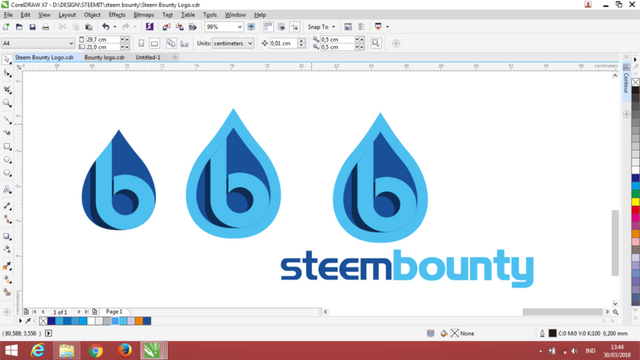
Task: Open the Layout menu
Action: click(67, 15)
